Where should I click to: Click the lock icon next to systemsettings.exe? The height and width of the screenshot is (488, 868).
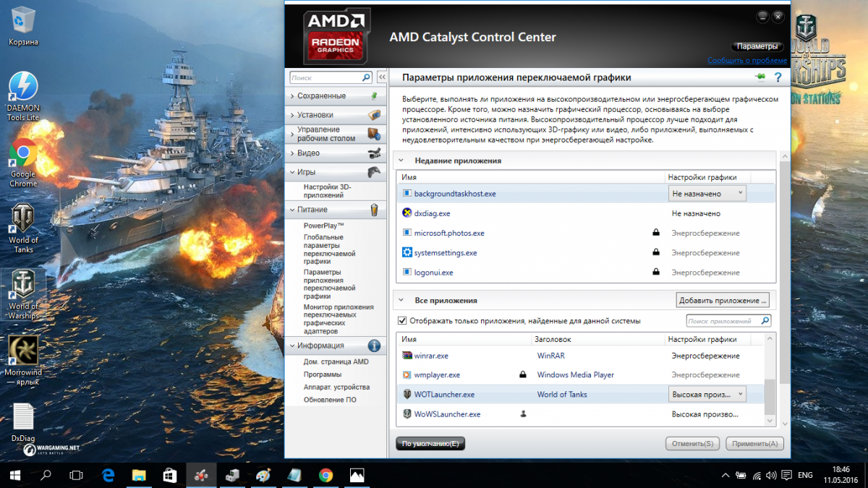[656, 252]
